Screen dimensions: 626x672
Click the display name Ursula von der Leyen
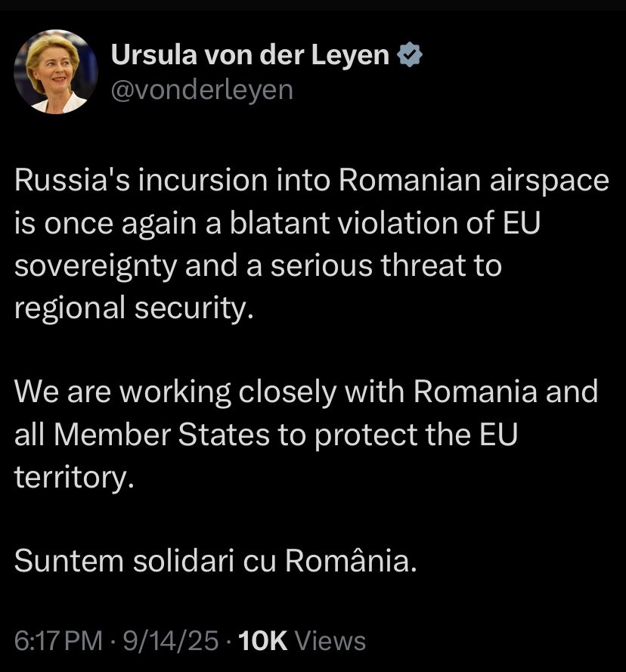click(250, 55)
